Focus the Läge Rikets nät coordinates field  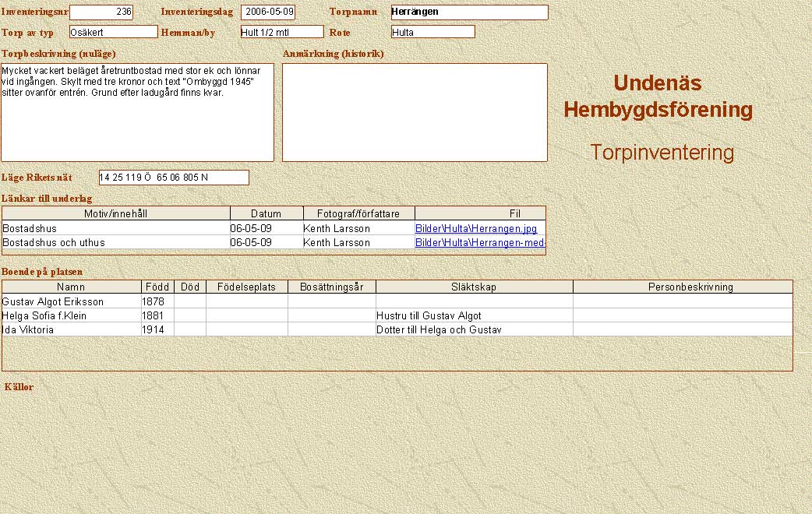click(x=174, y=178)
